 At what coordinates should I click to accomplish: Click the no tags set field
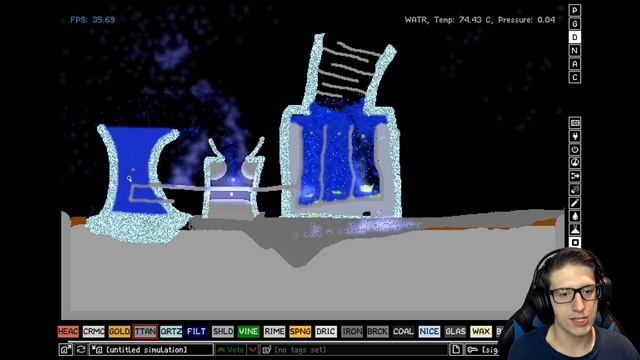click(354, 350)
